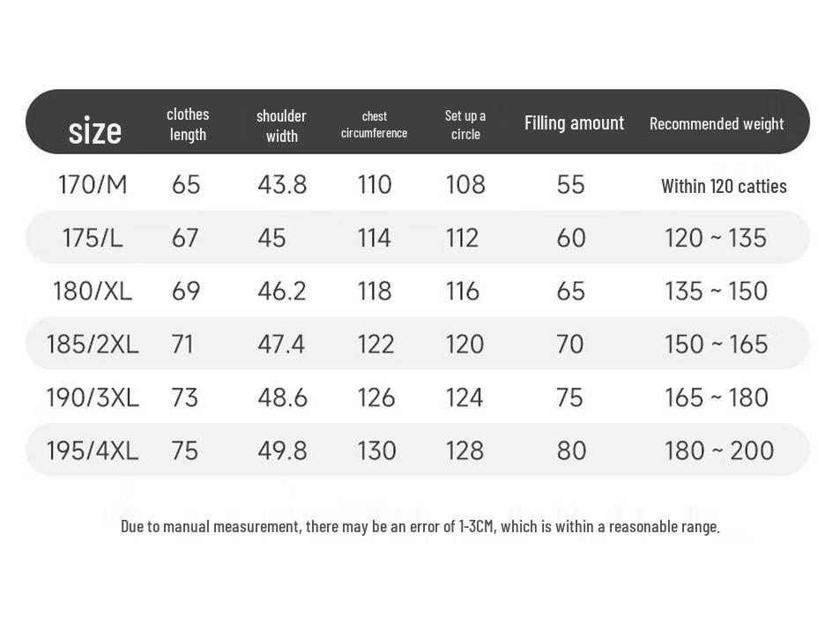
Task: Select the 180/XL size row label
Action: coord(93,291)
